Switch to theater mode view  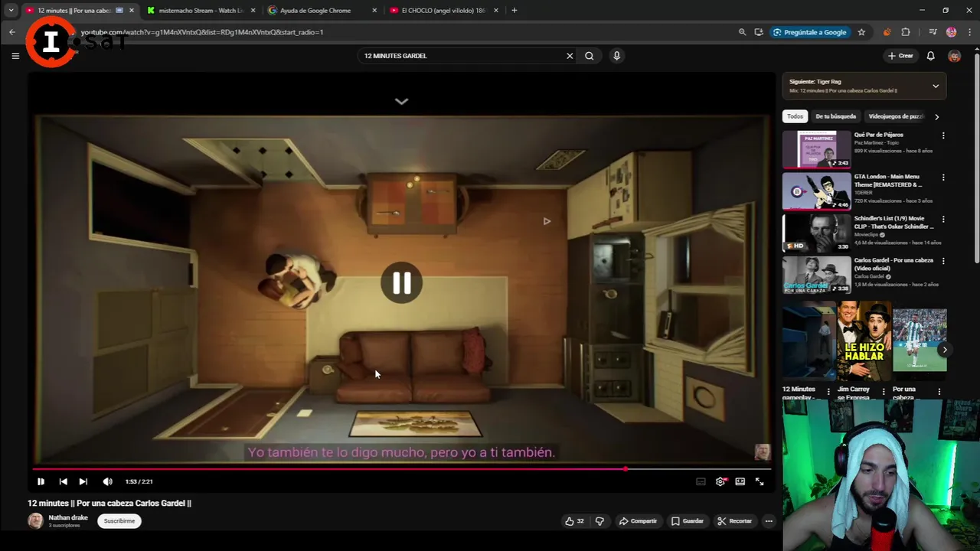[x=740, y=481]
